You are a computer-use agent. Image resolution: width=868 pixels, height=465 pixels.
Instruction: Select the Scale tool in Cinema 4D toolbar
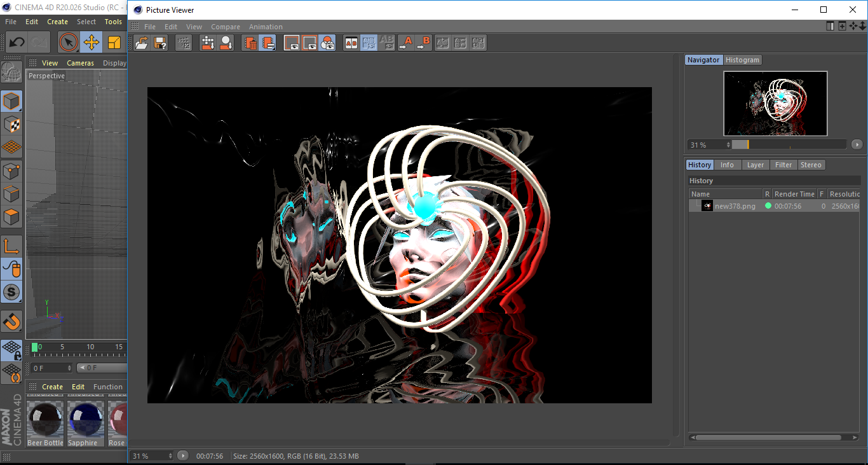(114, 43)
